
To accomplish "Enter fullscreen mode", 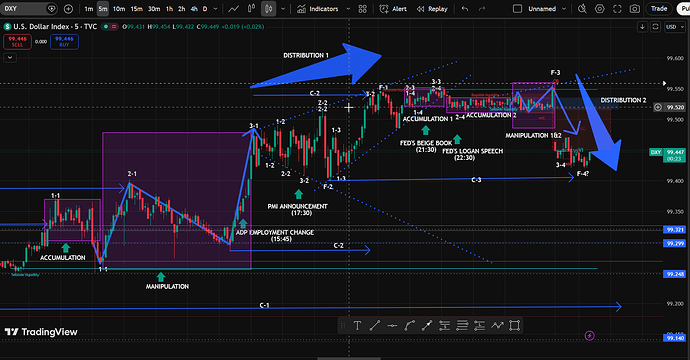I will (617, 9).
